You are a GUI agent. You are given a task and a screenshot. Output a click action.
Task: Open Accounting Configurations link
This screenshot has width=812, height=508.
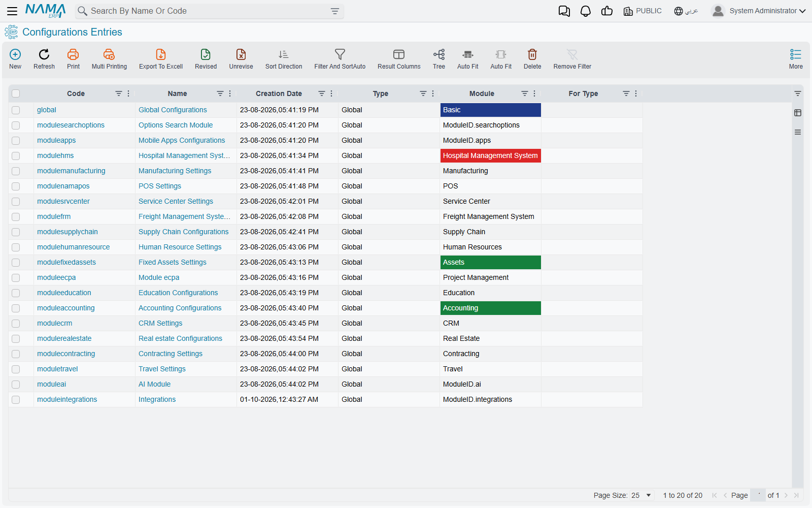180,308
